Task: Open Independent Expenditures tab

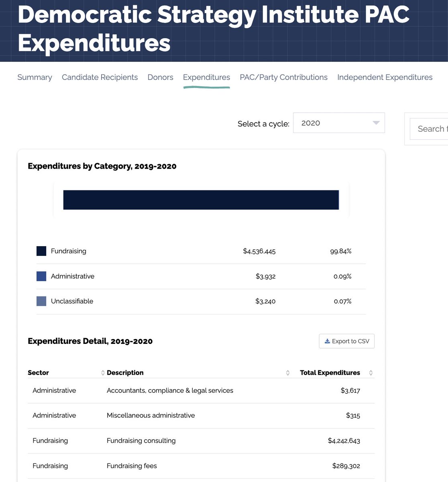Action: pyautogui.click(x=385, y=77)
